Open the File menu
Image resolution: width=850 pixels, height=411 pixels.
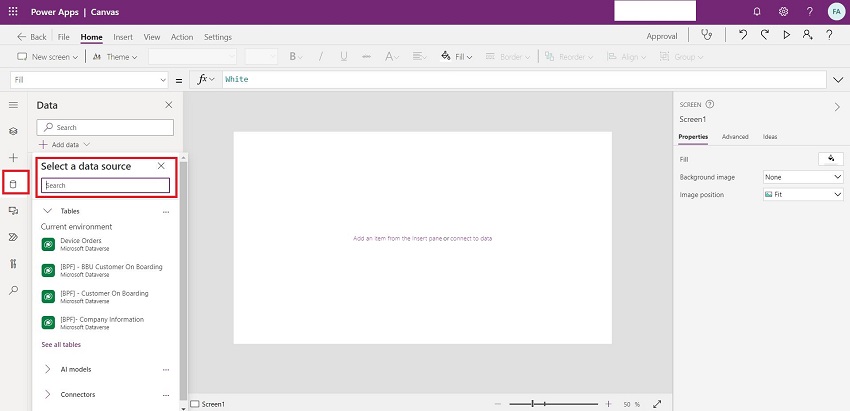63,37
